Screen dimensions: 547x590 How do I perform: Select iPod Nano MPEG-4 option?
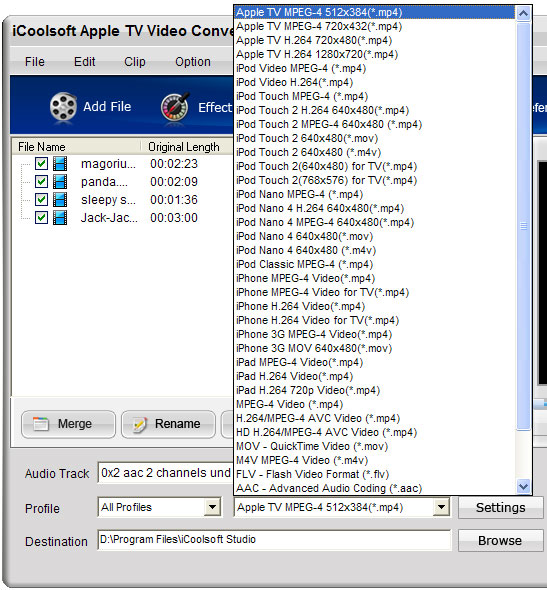pos(374,194)
